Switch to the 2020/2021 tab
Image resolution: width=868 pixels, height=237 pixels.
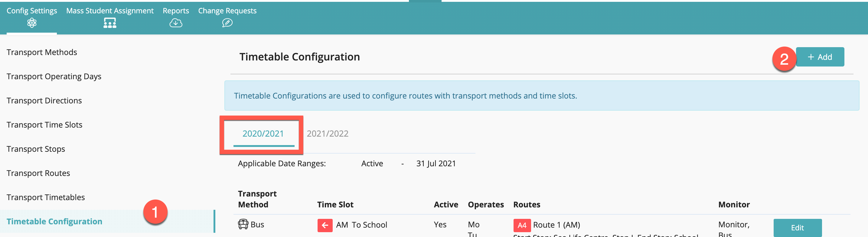(263, 134)
